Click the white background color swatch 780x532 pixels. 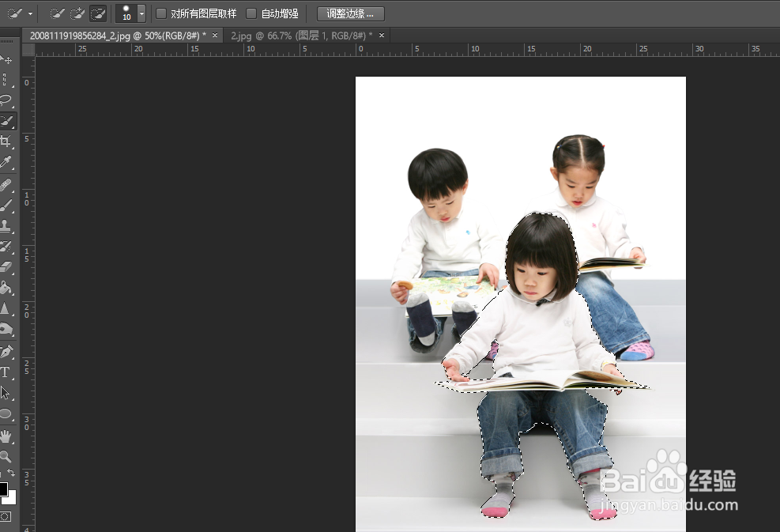pyautogui.click(x=11, y=499)
